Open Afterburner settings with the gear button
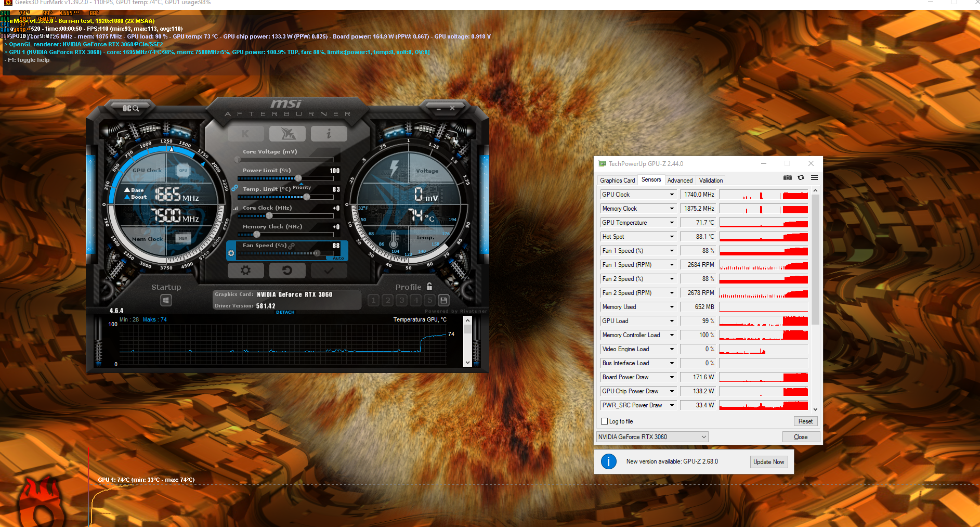The image size is (980, 527). (245, 271)
